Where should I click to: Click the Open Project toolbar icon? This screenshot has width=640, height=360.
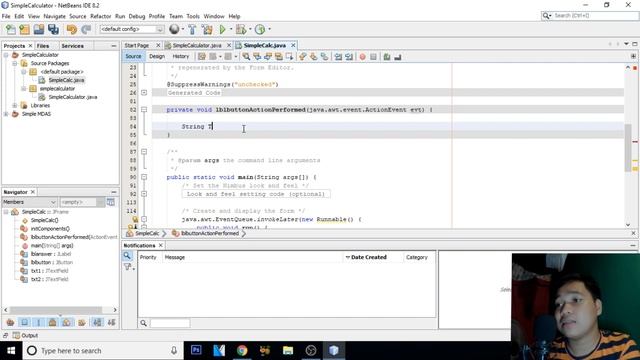point(39,29)
